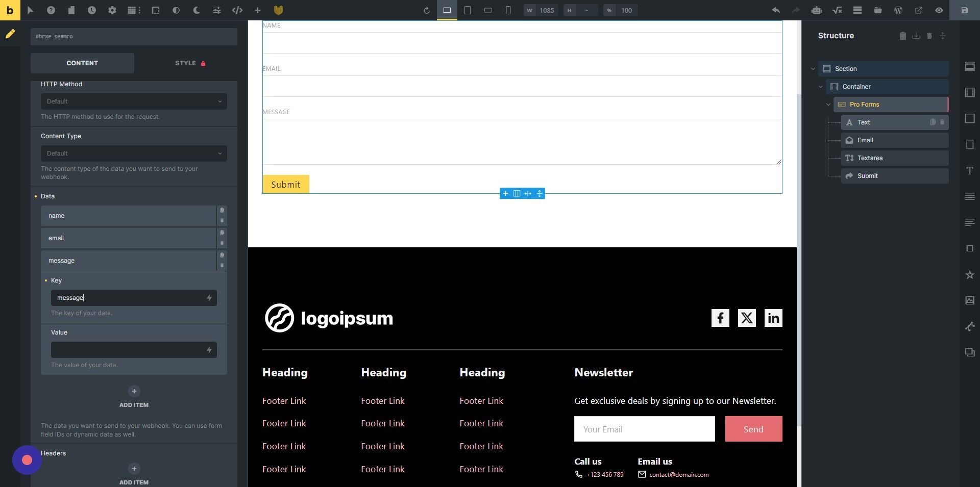Click Add Item under the Data section
This screenshot has height=487, width=980.
pyautogui.click(x=134, y=397)
